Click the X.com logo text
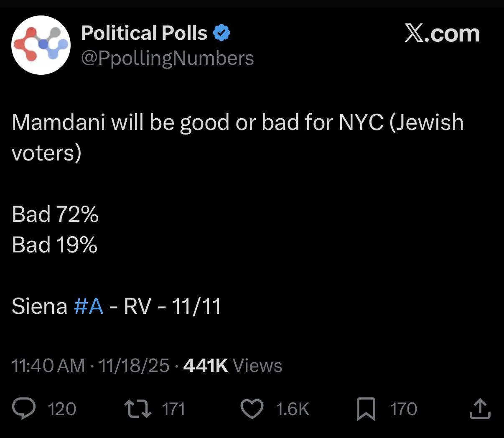Screen dimensions: 504x438 coord(442,33)
